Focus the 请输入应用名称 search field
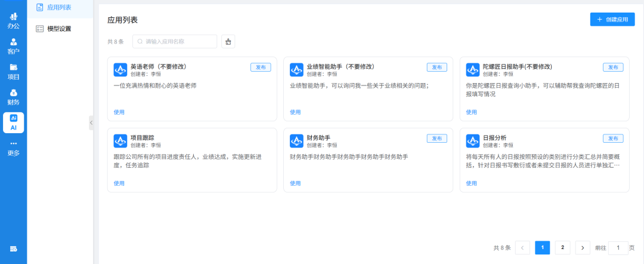Viewport: 644px width, 264px height. point(175,42)
